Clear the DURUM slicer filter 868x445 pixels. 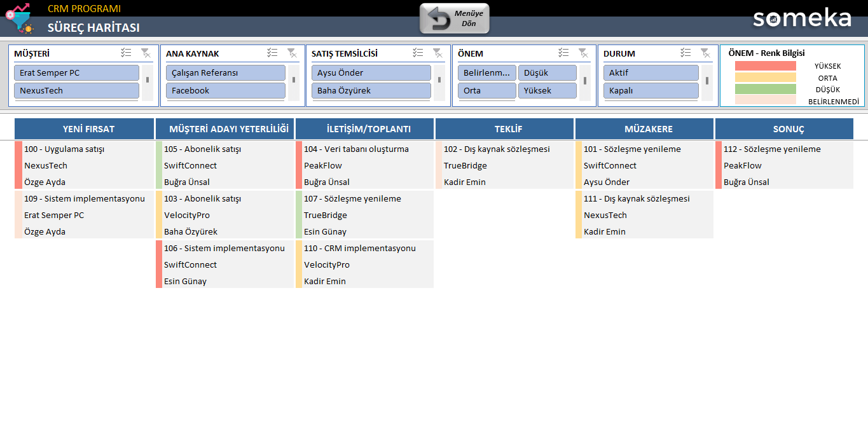705,53
